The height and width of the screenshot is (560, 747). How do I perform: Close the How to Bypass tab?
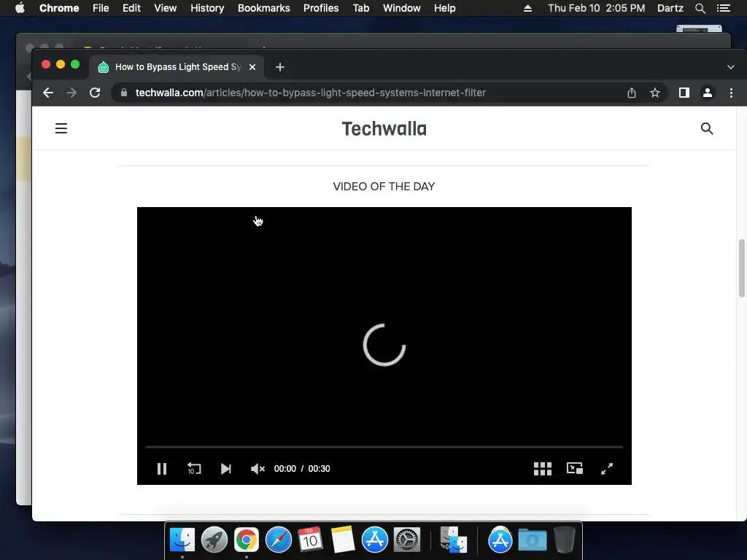(x=252, y=67)
